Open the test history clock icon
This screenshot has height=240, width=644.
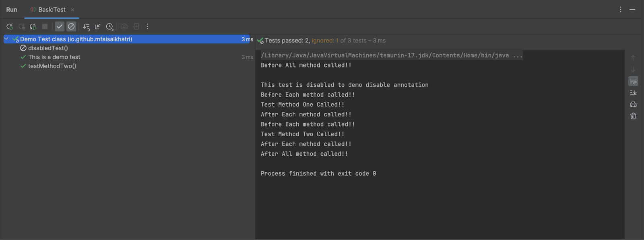click(109, 26)
